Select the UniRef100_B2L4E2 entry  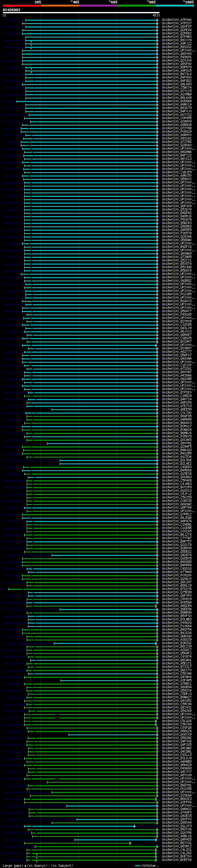click(x=176, y=464)
